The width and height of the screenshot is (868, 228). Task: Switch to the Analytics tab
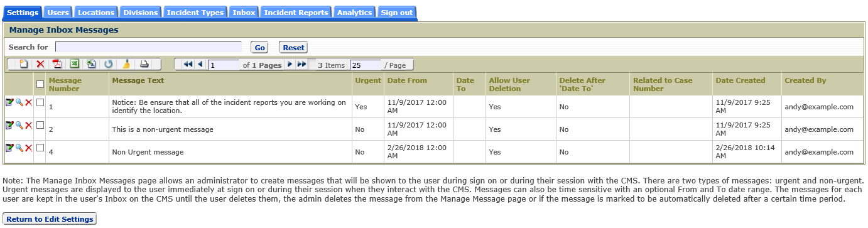[x=355, y=13]
